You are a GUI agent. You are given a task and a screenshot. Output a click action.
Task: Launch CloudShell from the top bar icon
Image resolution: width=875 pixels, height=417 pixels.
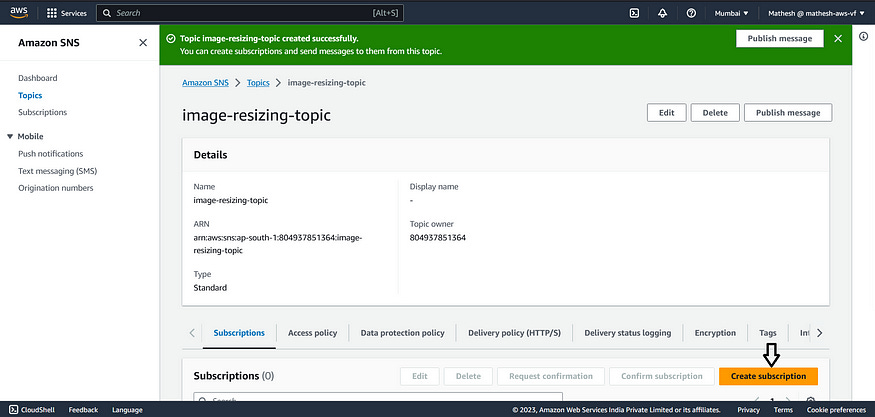[634, 13]
